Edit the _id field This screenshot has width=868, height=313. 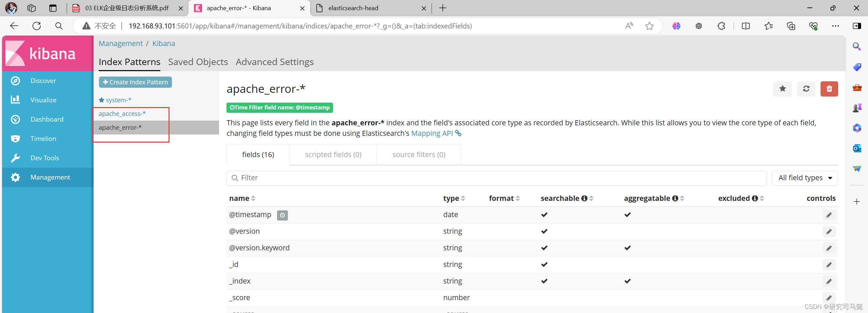click(829, 265)
